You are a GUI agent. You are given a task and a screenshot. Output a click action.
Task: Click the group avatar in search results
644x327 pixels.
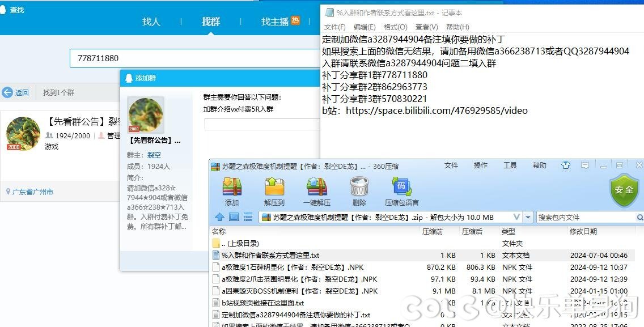click(23, 134)
